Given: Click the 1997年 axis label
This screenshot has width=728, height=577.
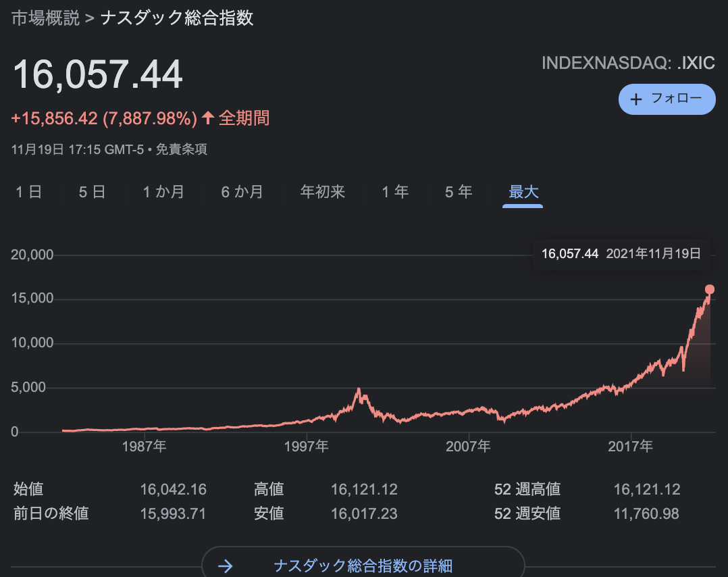Looking at the screenshot, I should [306, 447].
